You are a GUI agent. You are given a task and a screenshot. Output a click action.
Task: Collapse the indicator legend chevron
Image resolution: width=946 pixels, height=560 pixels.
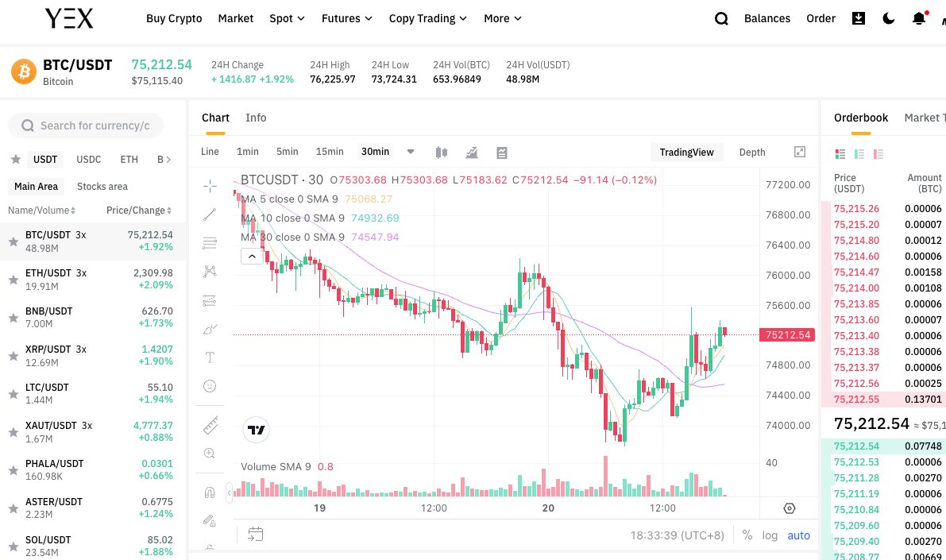point(251,256)
